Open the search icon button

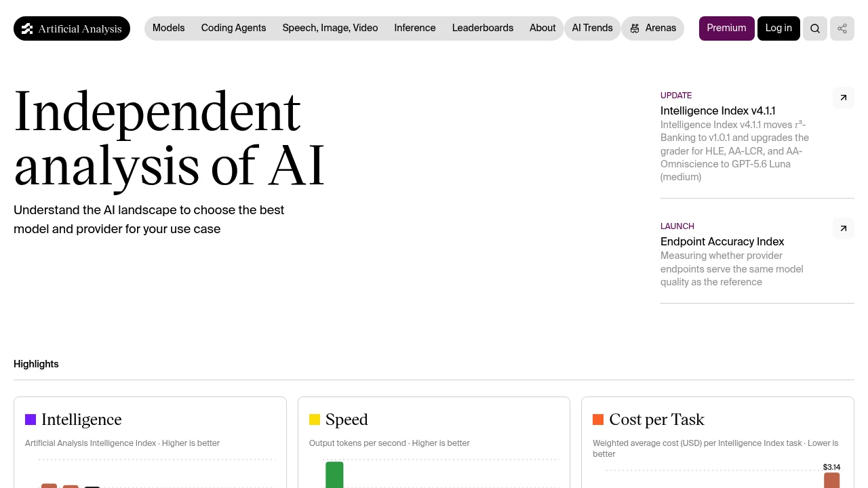click(815, 28)
